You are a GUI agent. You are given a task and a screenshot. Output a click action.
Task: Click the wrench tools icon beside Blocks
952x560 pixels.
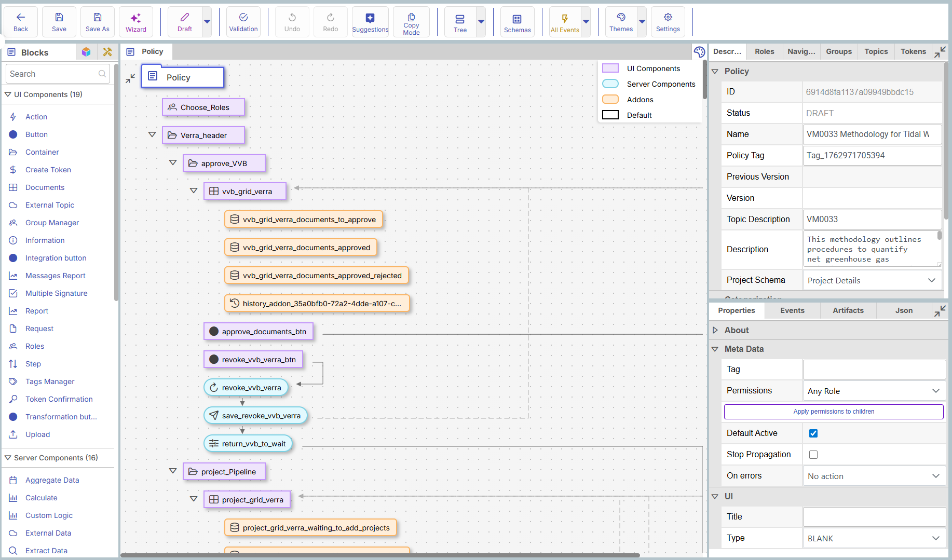107,52
